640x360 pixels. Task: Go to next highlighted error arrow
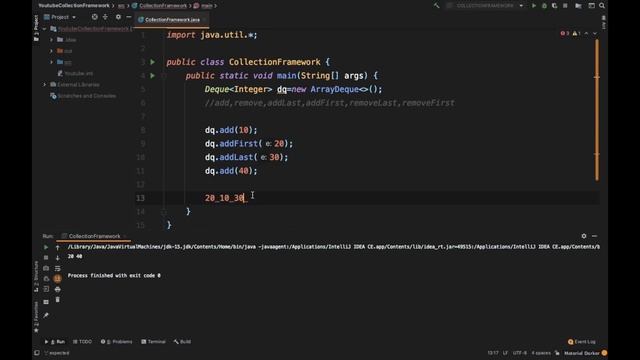[595, 33]
